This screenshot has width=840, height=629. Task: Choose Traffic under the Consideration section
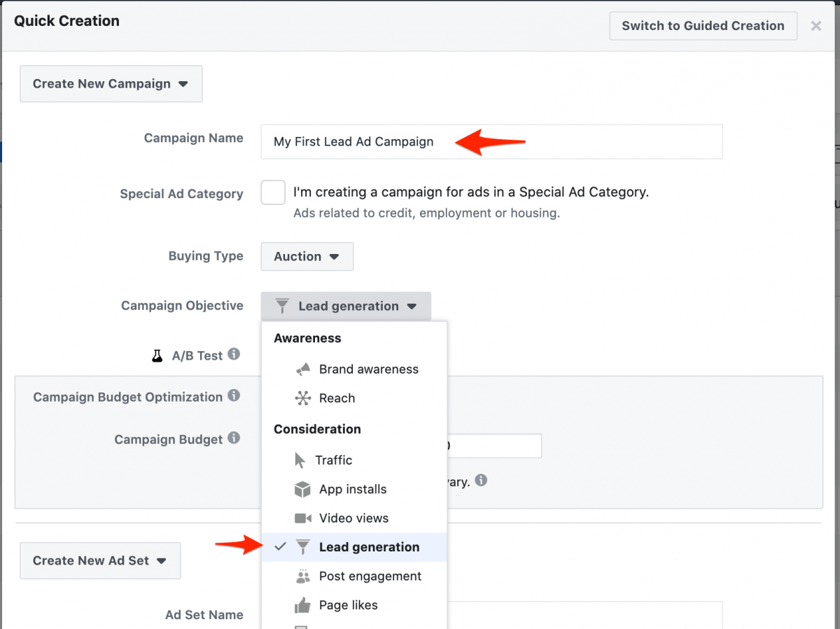[334, 460]
